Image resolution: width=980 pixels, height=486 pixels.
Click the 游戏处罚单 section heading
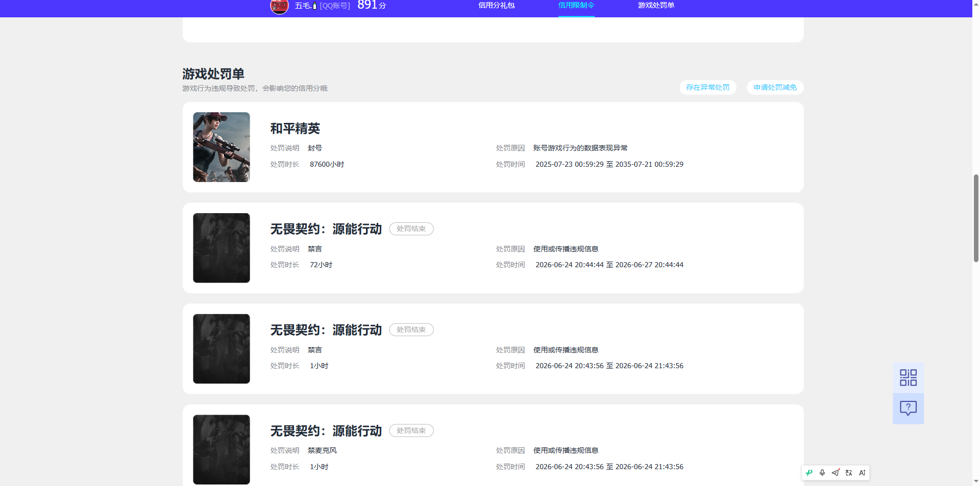[x=213, y=74]
